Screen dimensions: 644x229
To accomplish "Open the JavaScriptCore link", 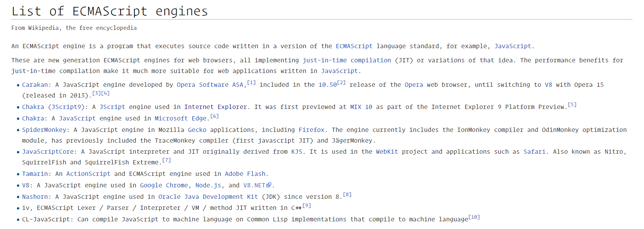I will (48, 152).
